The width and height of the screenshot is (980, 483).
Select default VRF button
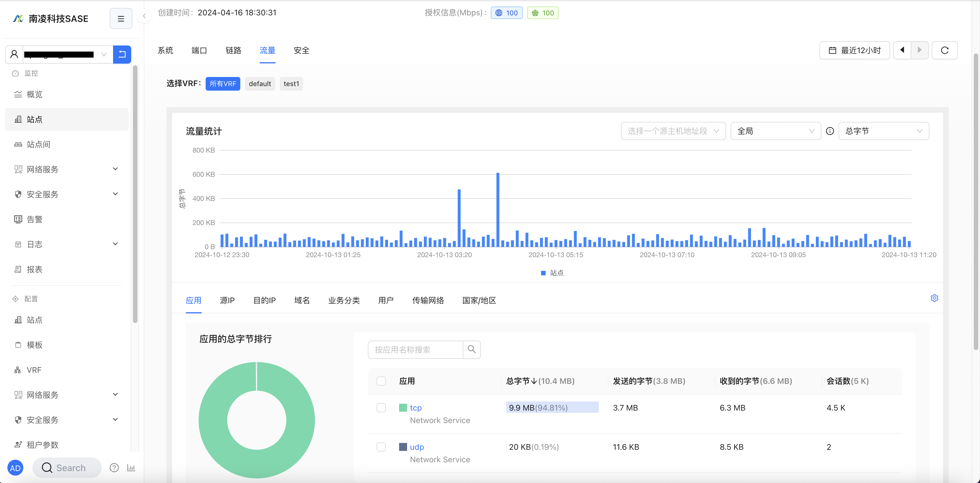tap(260, 84)
